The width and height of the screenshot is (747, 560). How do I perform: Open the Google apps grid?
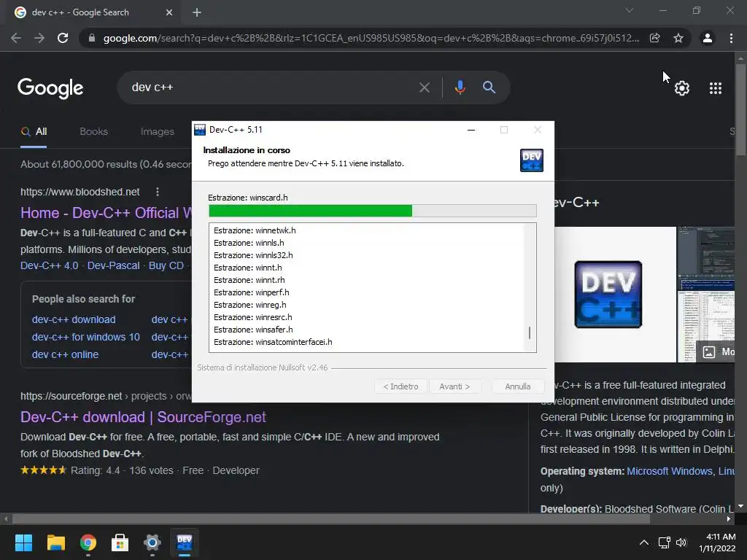(716, 88)
